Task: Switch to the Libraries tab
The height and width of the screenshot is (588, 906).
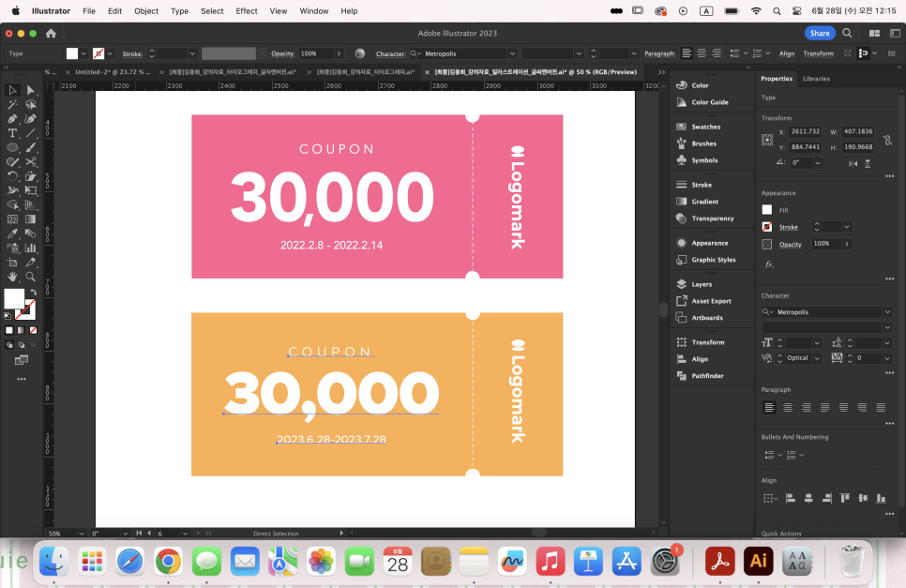Action: click(x=816, y=79)
